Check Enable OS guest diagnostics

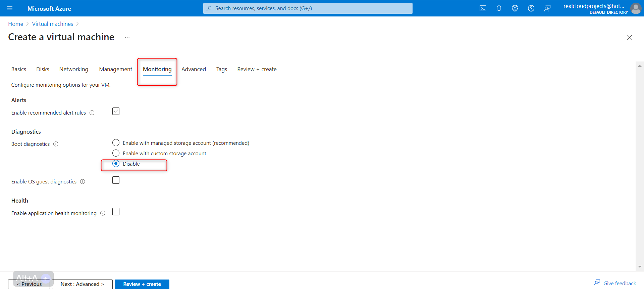(x=116, y=180)
